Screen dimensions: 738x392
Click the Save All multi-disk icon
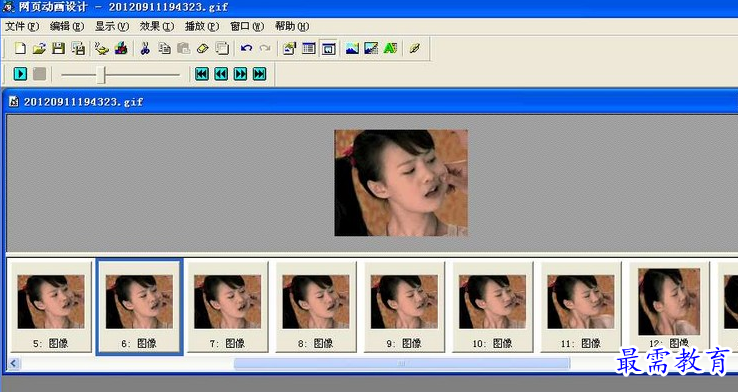click(x=78, y=48)
